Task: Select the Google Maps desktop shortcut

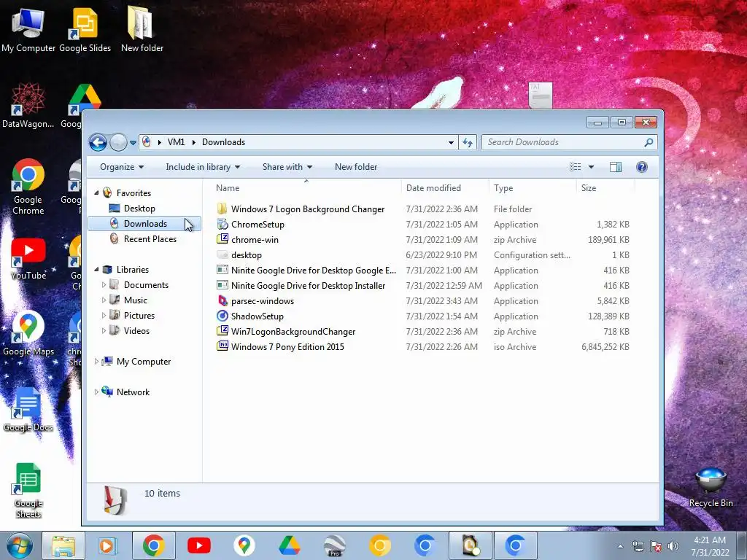Action: click(28, 334)
